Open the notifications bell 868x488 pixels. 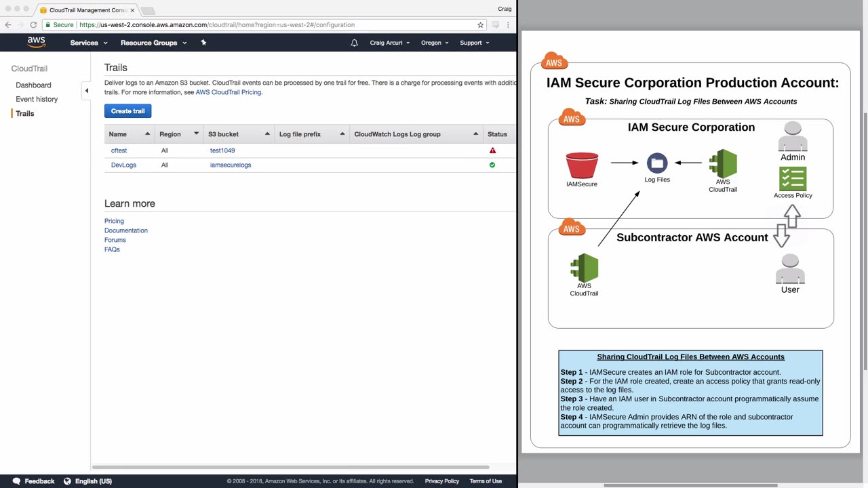[x=354, y=43]
